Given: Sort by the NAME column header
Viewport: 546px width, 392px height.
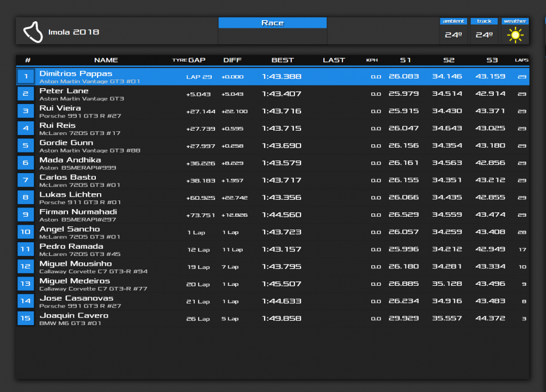Looking at the screenshot, I should click(106, 60).
